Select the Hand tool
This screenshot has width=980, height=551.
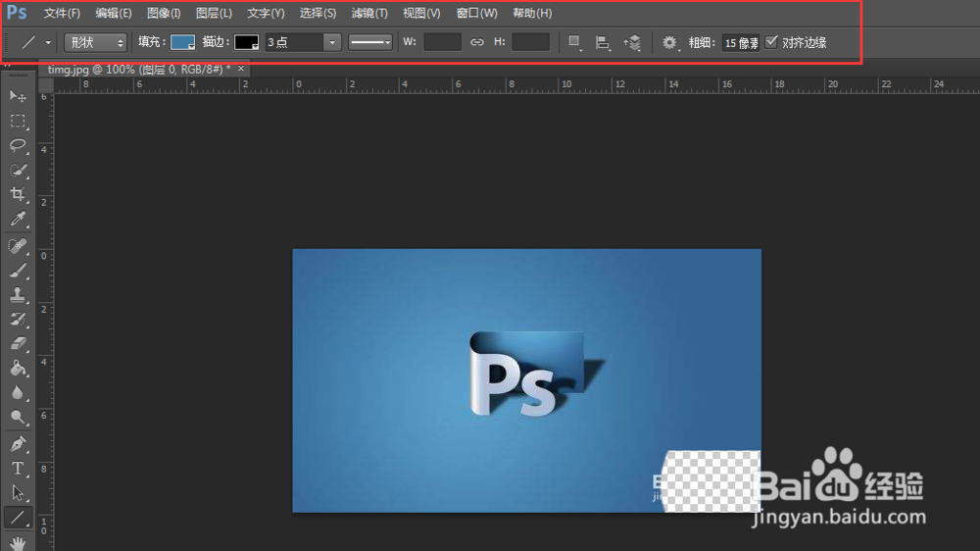pyautogui.click(x=18, y=542)
